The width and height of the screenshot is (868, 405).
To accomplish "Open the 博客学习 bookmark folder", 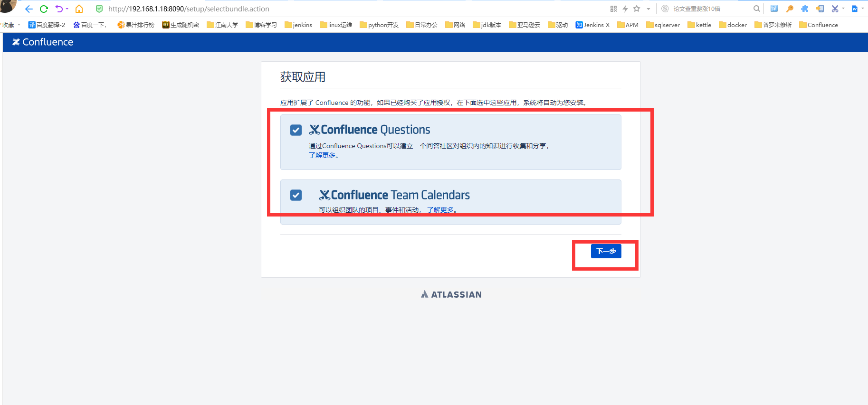I will click(x=261, y=25).
